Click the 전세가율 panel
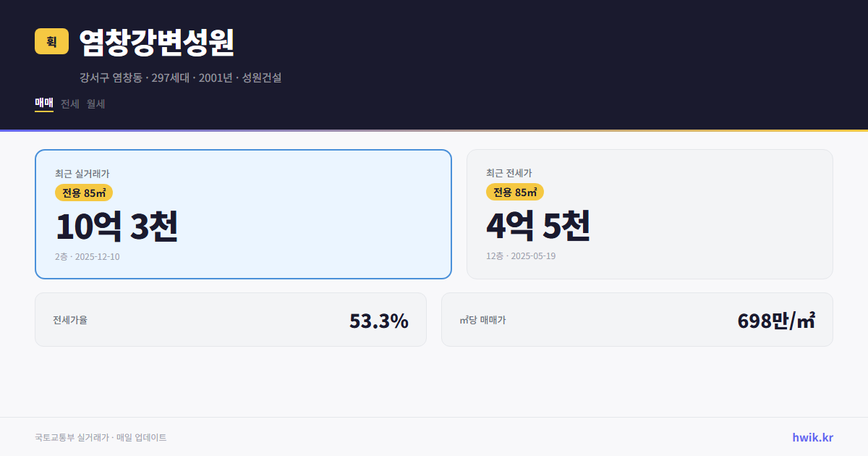Image resolution: width=868 pixels, height=456 pixels. pos(230,319)
